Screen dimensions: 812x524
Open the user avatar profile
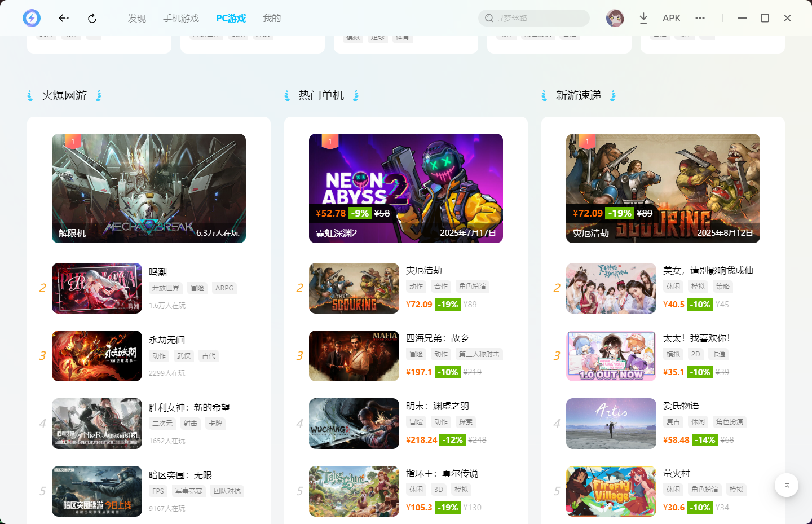615,18
